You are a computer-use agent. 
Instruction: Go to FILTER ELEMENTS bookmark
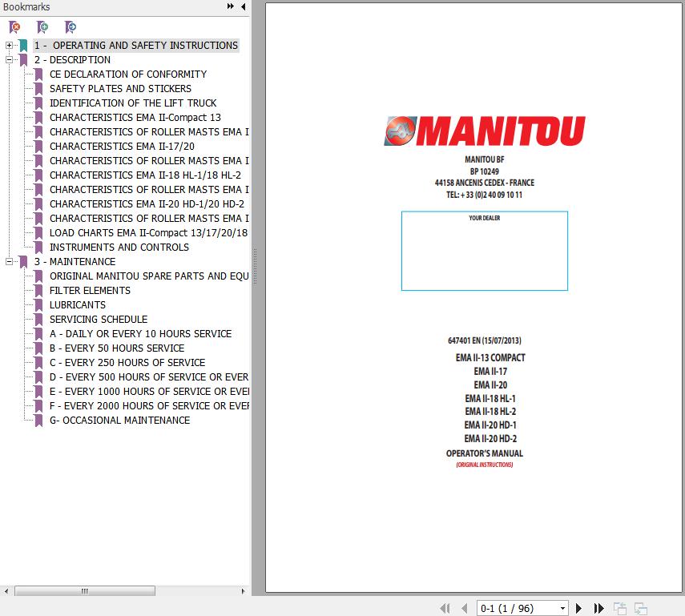click(x=90, y=291)
